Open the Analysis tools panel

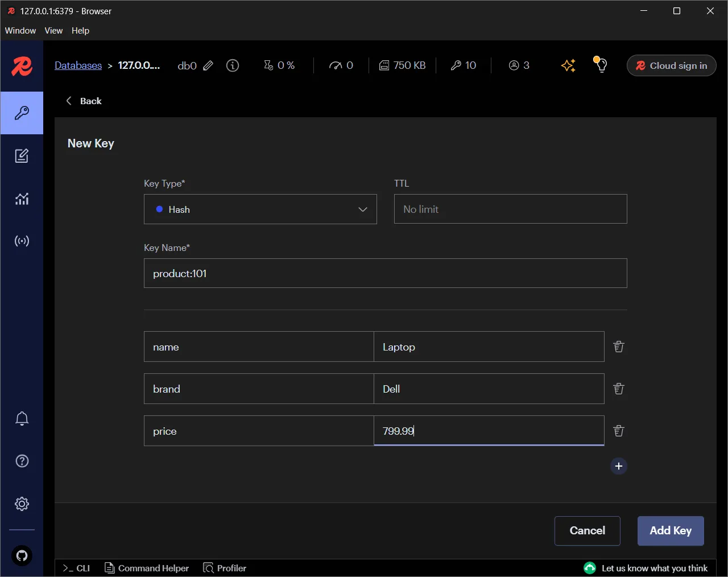click(22, 198)
